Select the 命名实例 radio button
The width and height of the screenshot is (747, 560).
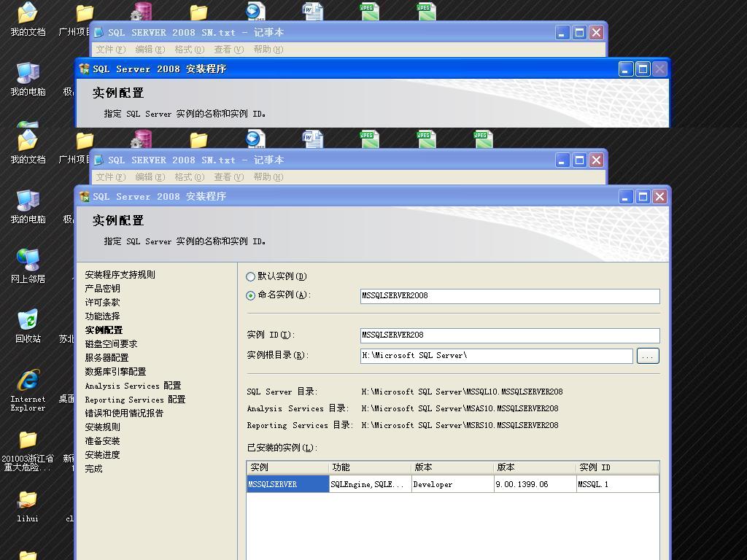point(251,295)
